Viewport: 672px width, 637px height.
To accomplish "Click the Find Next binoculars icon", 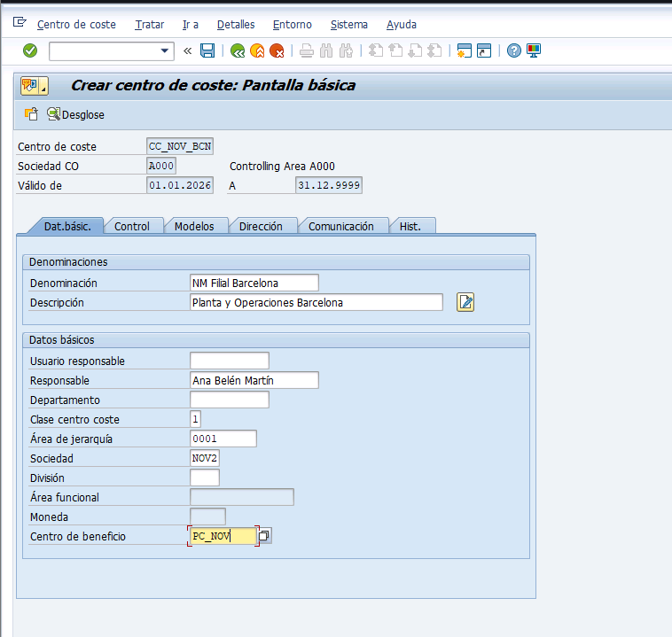I will (346, 51).
